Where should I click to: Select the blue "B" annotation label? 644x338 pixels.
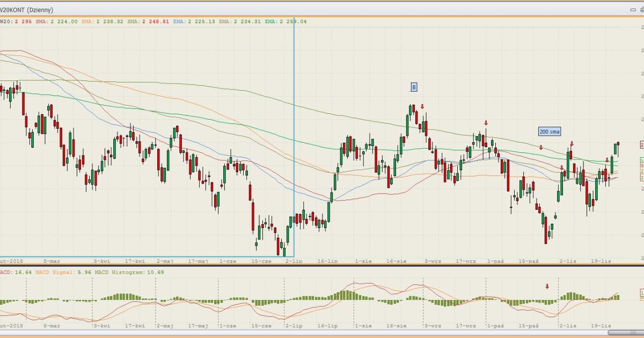click(x=414, y=87)
